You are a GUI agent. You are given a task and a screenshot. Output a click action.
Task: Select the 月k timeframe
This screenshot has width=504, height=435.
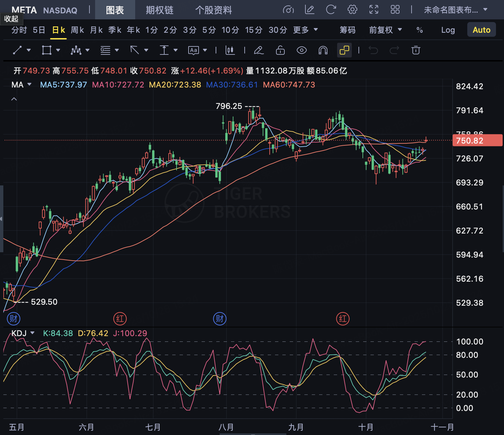(x=96, y=30)
